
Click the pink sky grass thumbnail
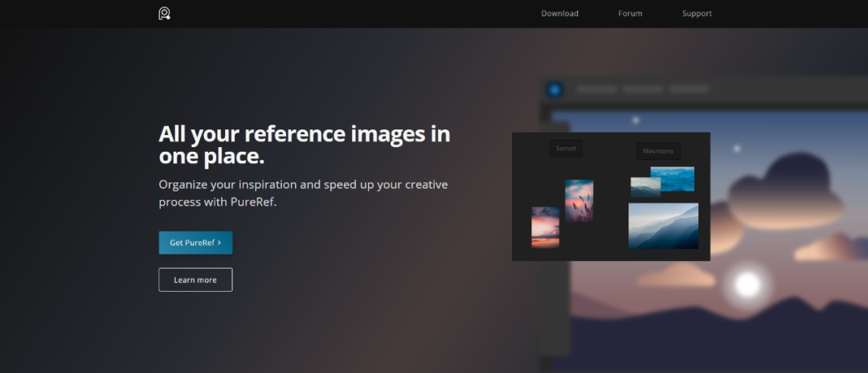point(579,201)
